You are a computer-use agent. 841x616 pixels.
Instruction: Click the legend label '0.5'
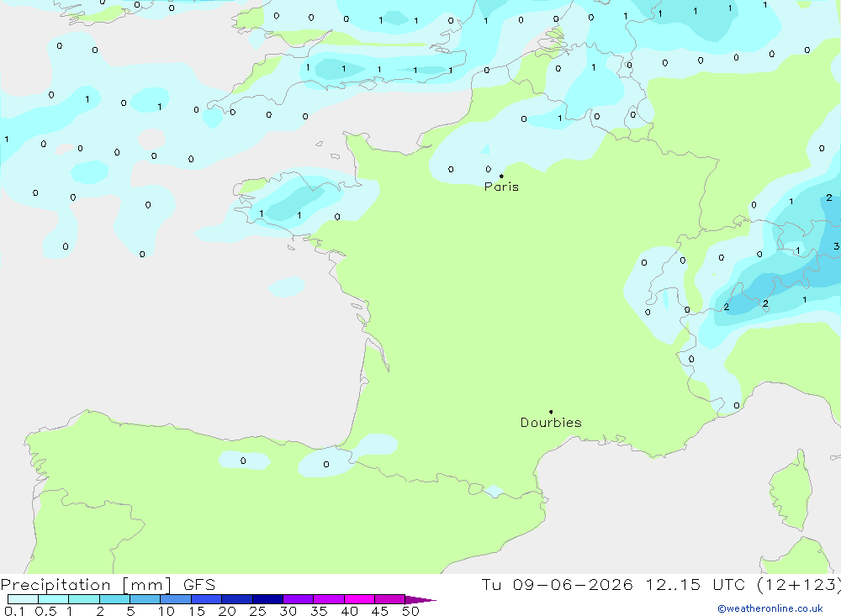click(45, 611)
